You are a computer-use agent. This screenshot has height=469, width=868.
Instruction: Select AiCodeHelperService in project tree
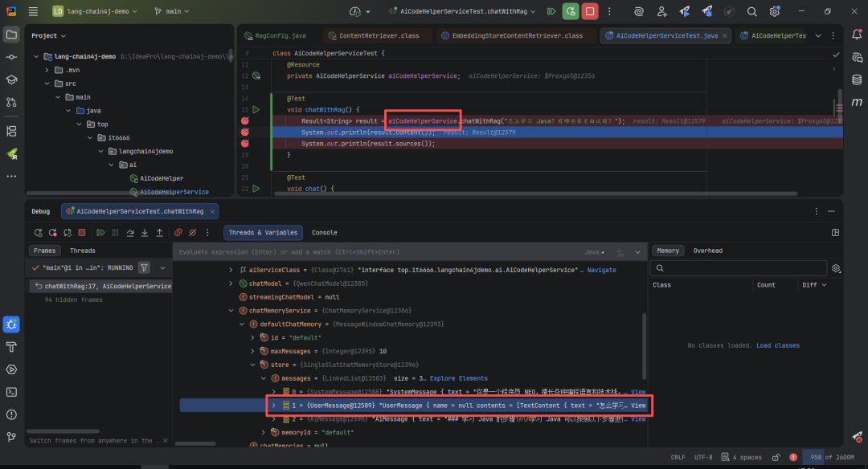coord(174,192)
